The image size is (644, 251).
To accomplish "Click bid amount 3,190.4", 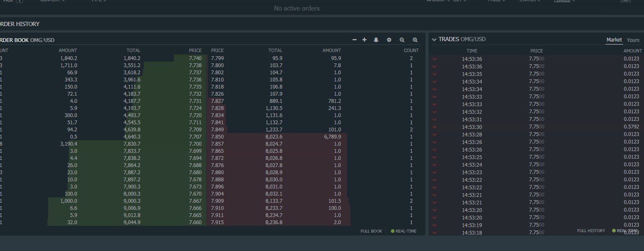I will (68, 144).
